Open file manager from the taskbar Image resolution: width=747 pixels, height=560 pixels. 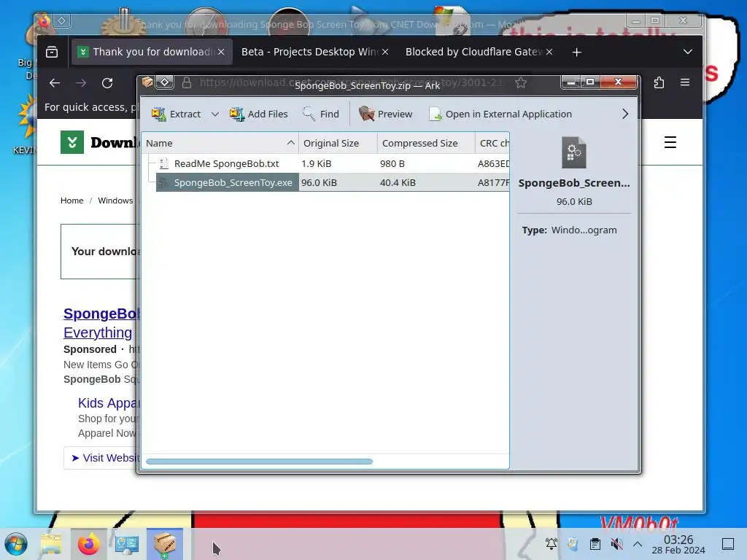click(51, 544)
